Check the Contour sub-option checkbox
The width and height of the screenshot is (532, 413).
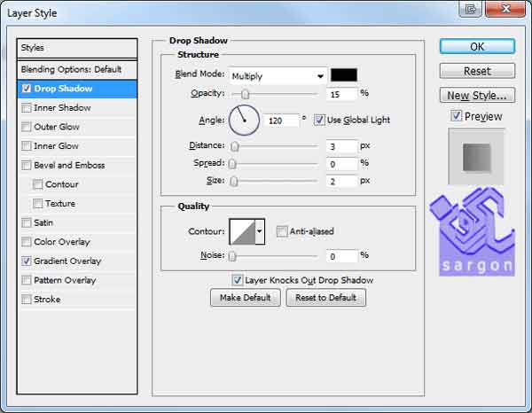tap(37, 184)
